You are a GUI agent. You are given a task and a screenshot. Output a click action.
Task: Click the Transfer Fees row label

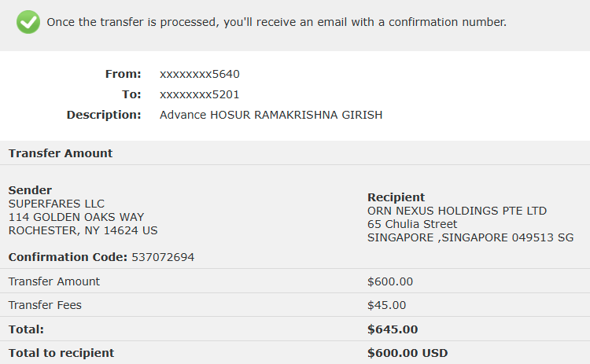point(45,305)
